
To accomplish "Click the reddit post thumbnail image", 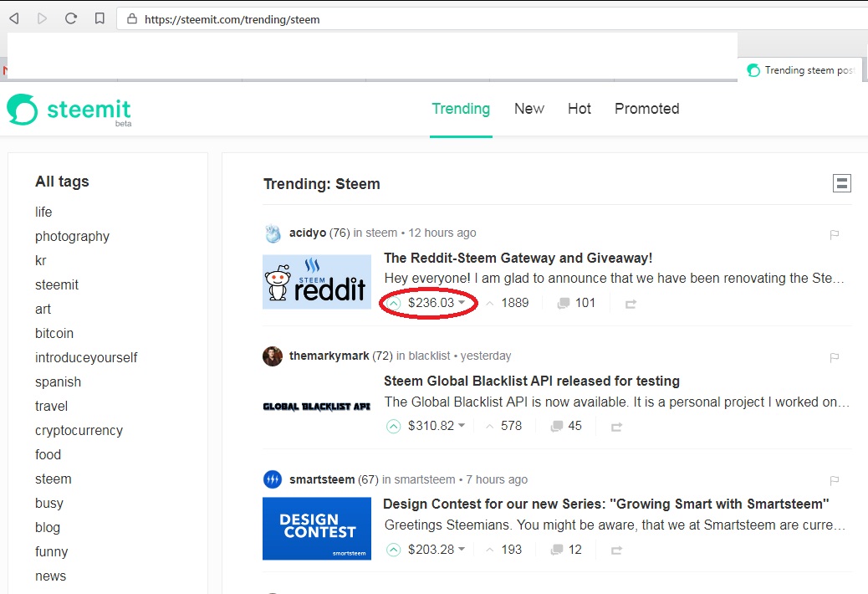I will click(317, 282).
